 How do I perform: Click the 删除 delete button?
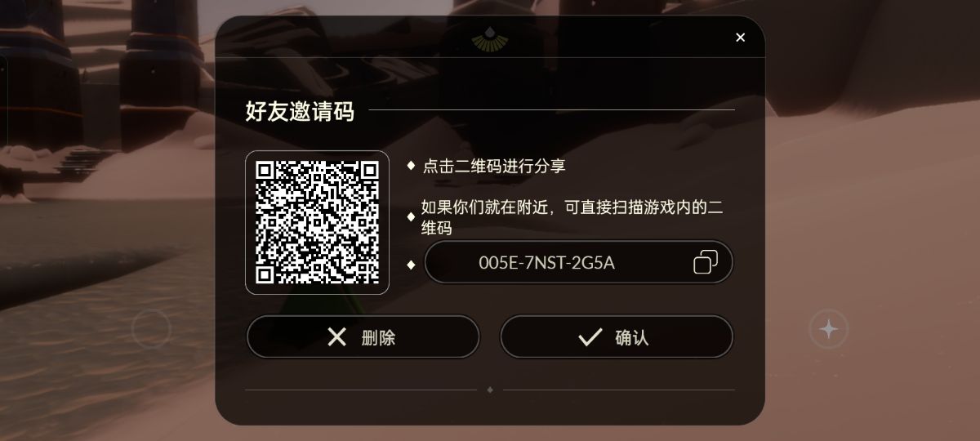tap(363, 336)
